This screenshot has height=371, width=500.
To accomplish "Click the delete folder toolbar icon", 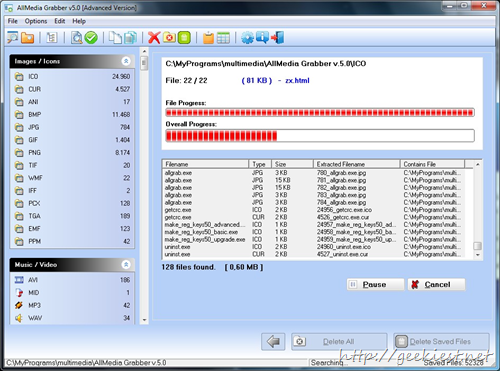I will pos(169,38).
